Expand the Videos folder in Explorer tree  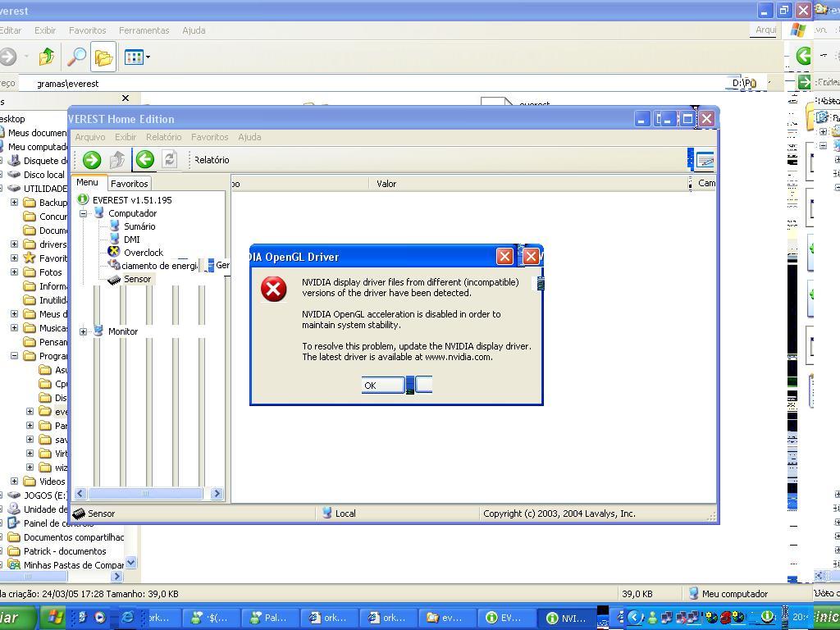tap(15, 481)
